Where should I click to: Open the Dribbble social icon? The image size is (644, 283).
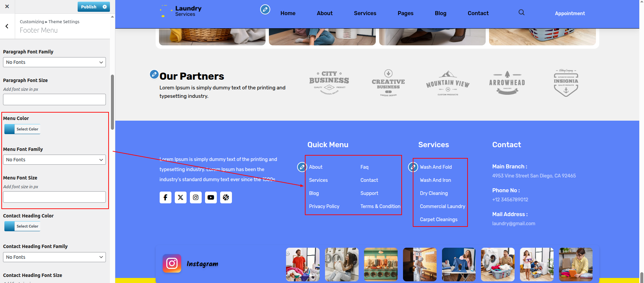(x=226, y=197)
